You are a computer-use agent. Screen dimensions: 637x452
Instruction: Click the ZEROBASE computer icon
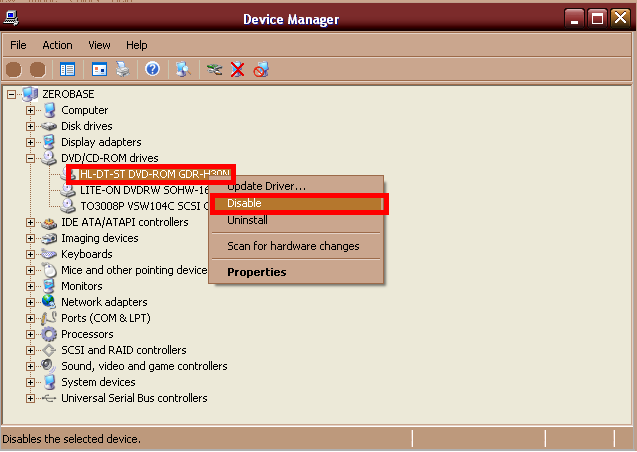click(x=30, y=94)
